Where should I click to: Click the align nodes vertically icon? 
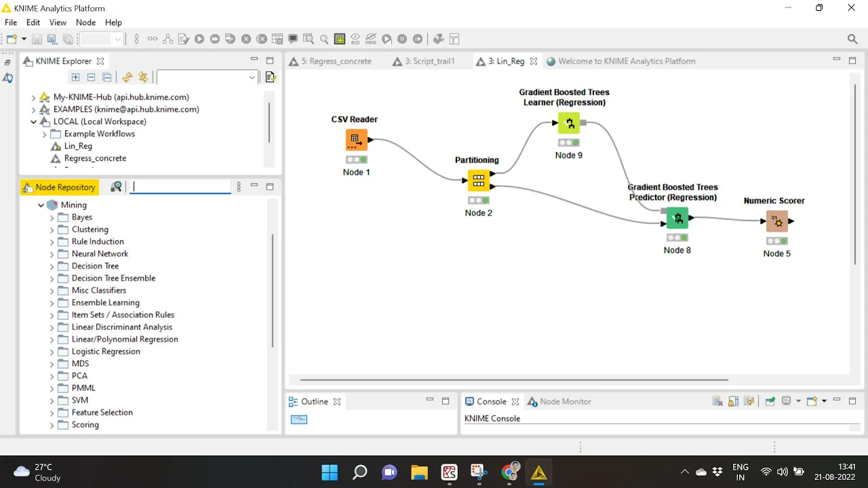pyautogui.click(x=136, y=39)
